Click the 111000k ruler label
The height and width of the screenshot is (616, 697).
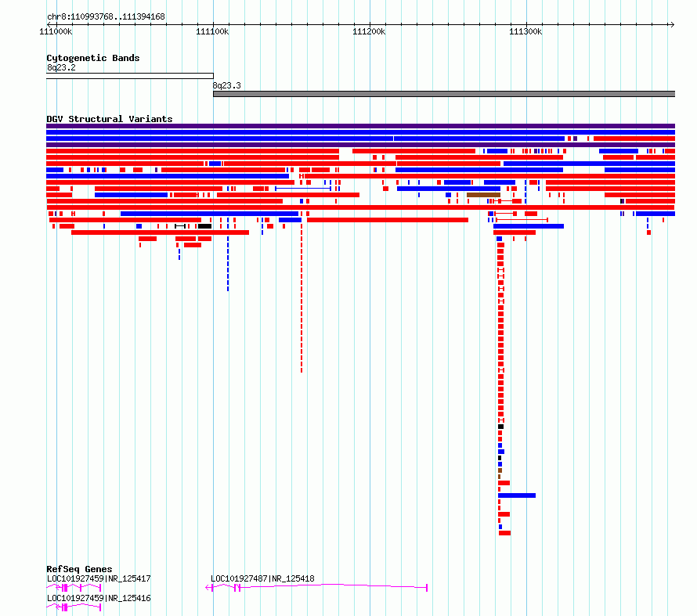(x=56, y=31)
